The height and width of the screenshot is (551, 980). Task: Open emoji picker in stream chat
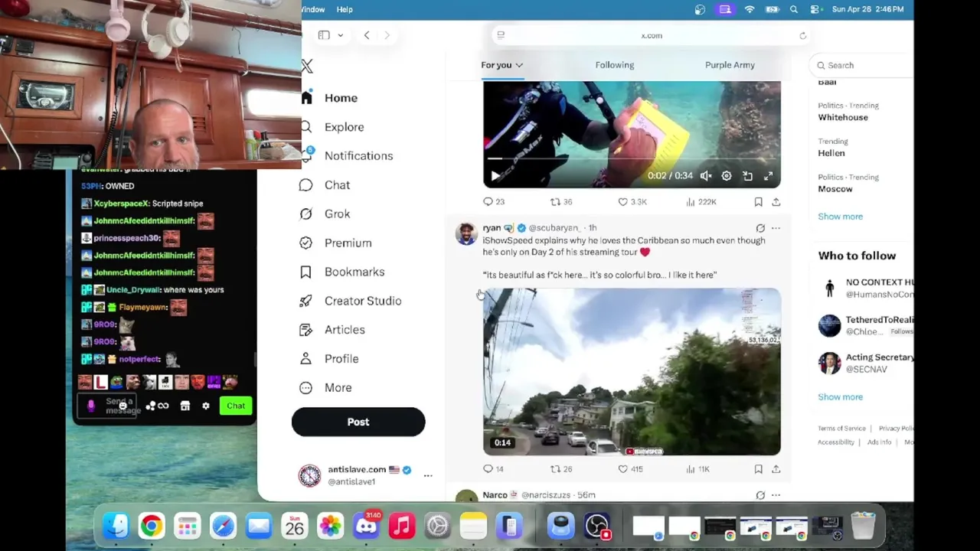pyautogui.click(x=122, y=406)
